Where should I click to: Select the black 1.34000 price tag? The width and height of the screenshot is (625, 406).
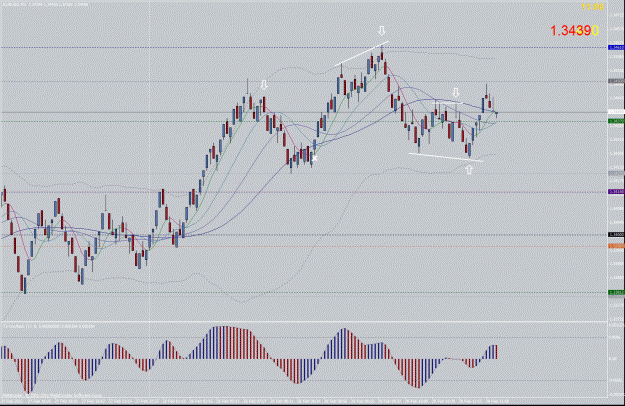[616, 235]
